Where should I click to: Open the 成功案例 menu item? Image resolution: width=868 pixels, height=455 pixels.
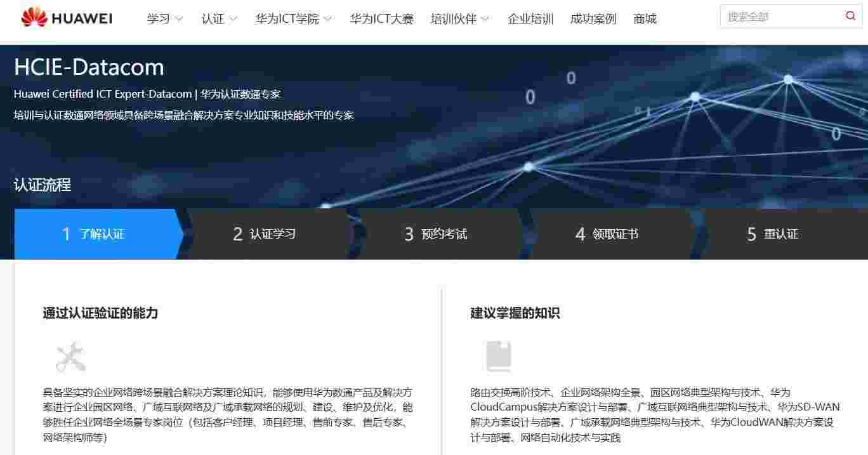click(593, 19)
